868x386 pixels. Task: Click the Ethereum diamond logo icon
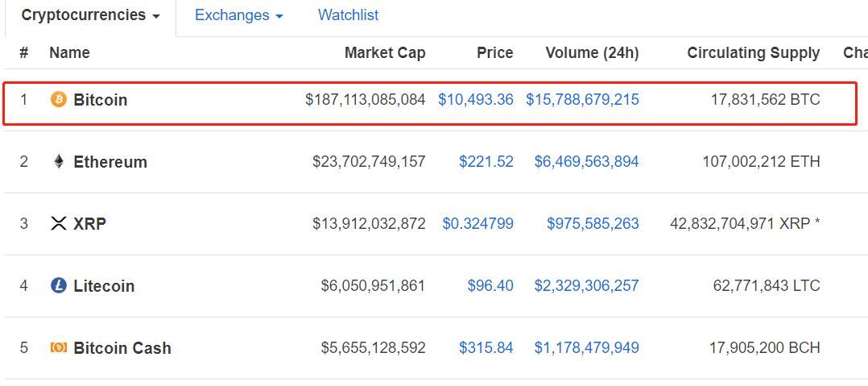(59, 162)
